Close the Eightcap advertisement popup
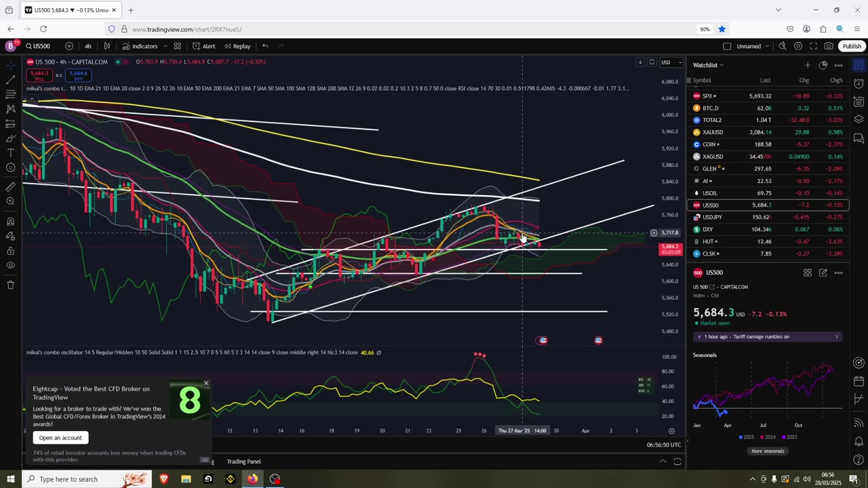Screen dimensions: 868x488 (x=206, y=384)
